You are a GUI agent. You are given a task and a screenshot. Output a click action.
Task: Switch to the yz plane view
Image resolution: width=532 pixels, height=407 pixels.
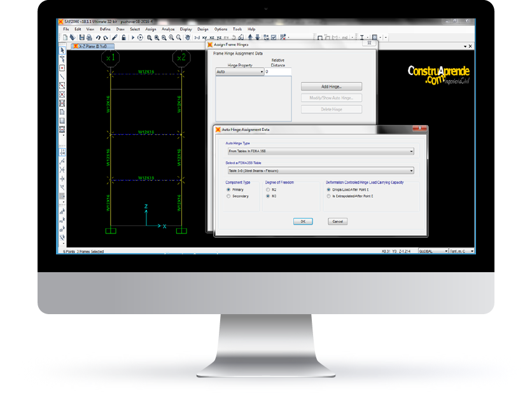pyautogui.click(x=219, y=38)
